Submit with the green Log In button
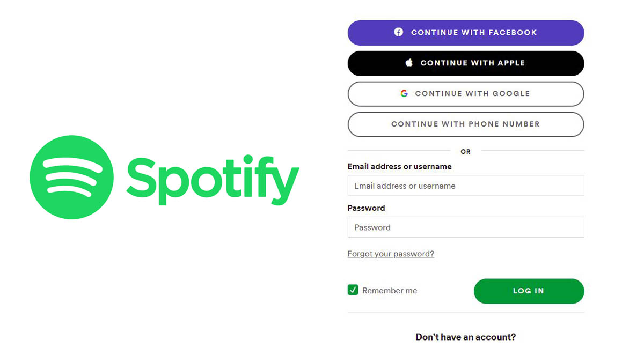This screenshot has width=644, height=362. coord(529,291)
